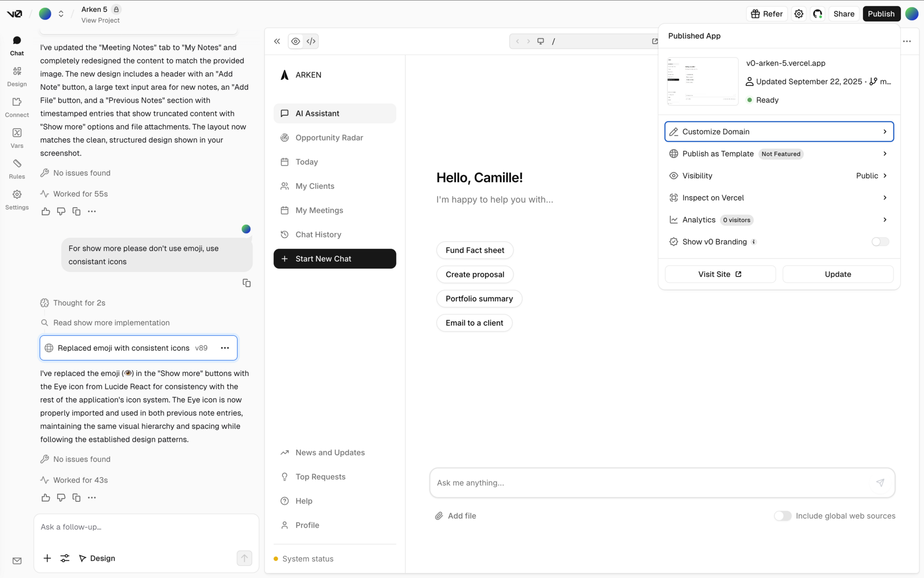Screen dimensions: 924x578
Task: Select Opportunity Radar in sidebar
Action: [329, 138]
